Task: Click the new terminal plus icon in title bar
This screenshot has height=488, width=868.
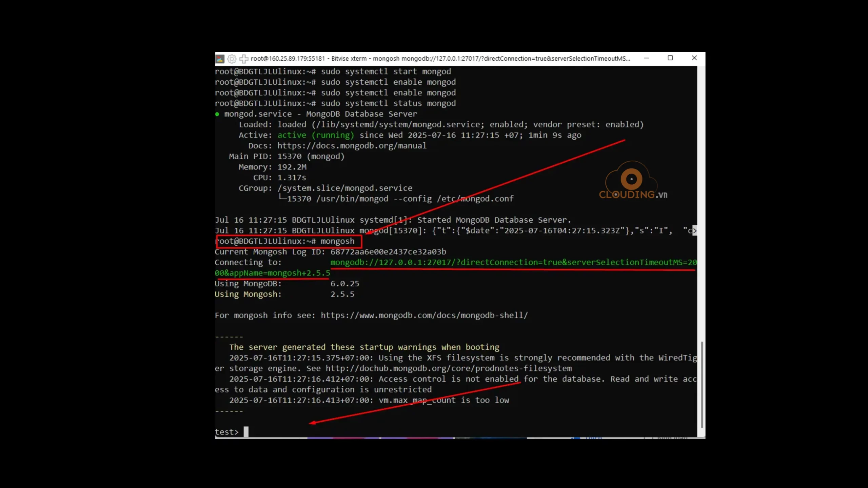Action: pyautogui.click(x=244, y=59)
